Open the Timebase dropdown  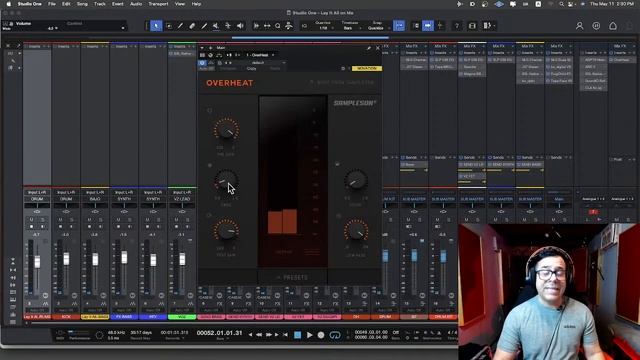350,28
